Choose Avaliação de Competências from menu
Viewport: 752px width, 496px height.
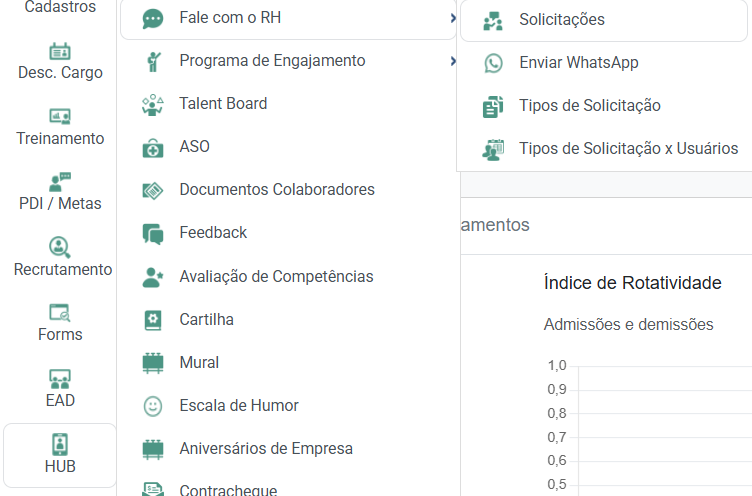(276, 277)
